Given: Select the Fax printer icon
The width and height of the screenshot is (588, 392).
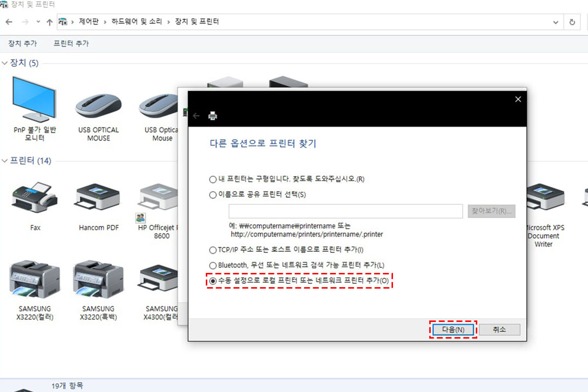Looking at the screenshot, I should [x=35, y=197].
